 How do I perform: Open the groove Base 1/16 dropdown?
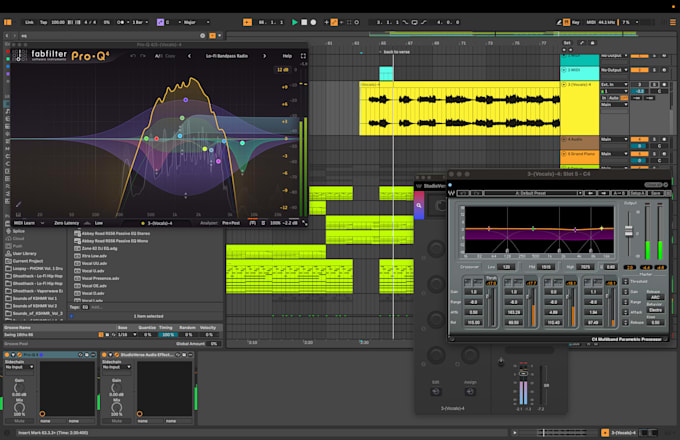(126, 335)
